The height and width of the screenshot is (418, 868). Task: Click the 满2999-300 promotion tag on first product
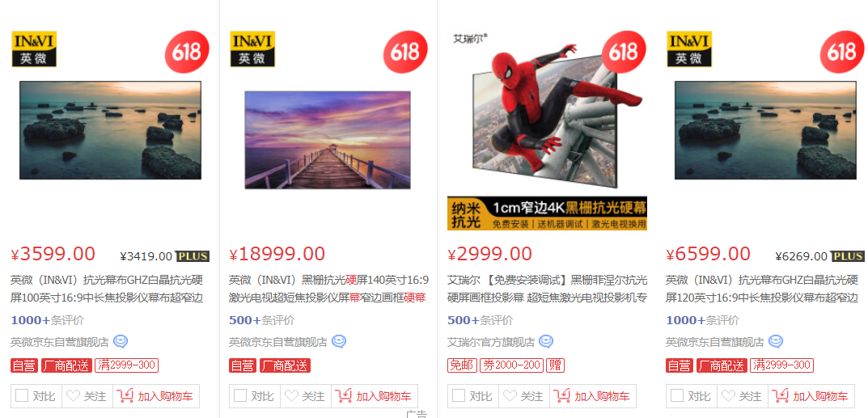click(x=127, y=365)
